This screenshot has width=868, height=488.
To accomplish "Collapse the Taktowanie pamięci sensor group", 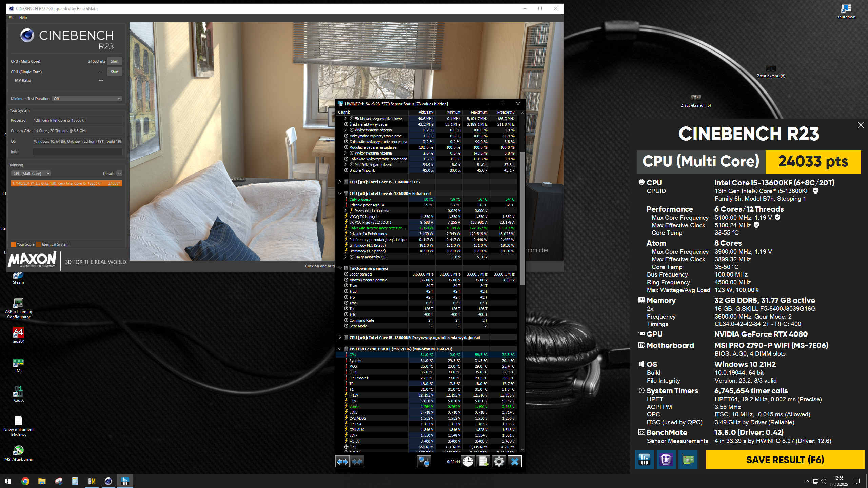I will click(340, 268).
